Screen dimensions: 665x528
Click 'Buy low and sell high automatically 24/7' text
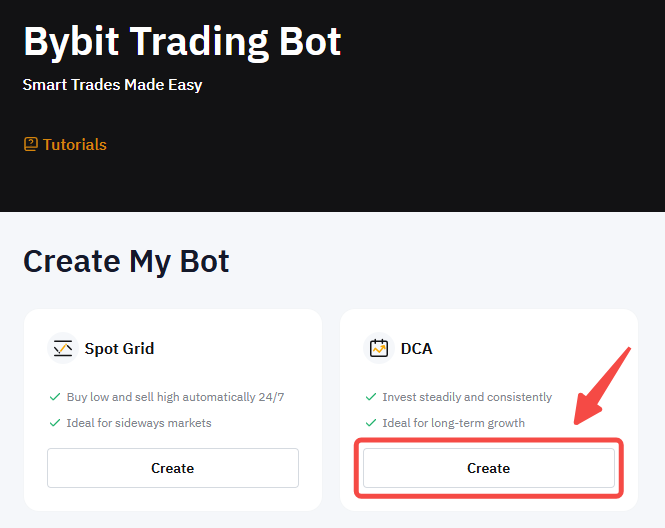pyautogui.click(x=175, y=397)
